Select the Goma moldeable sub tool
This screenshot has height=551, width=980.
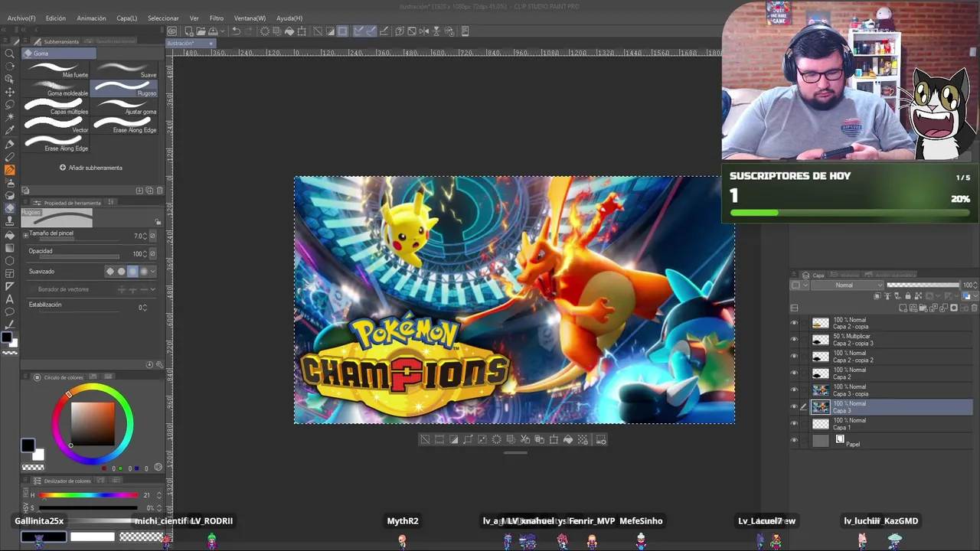(57, 89)
